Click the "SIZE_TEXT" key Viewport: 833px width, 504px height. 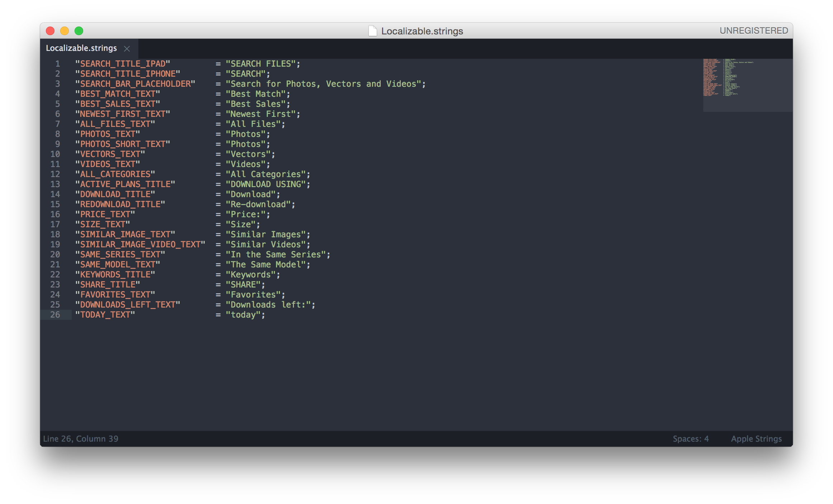[x=103, y=224]
